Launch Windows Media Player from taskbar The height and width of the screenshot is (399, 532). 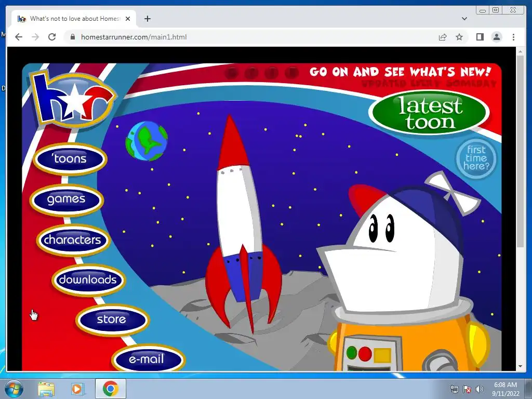(x=78, y=389)
